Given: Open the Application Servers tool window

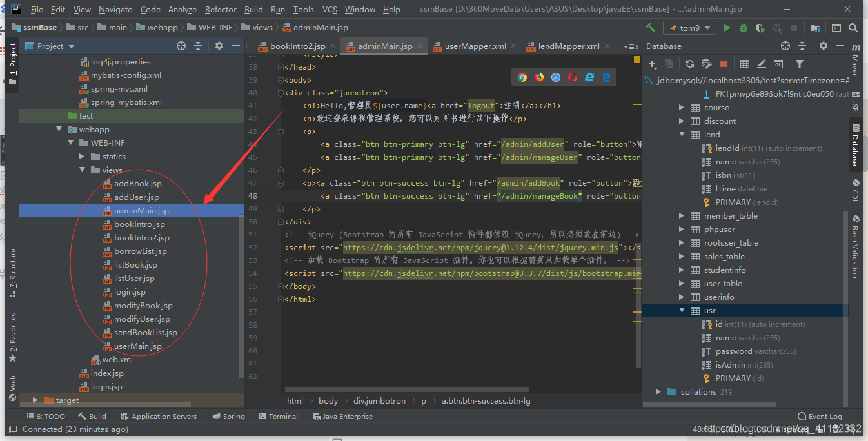Looking at the screenshot, I should point(158,416).
